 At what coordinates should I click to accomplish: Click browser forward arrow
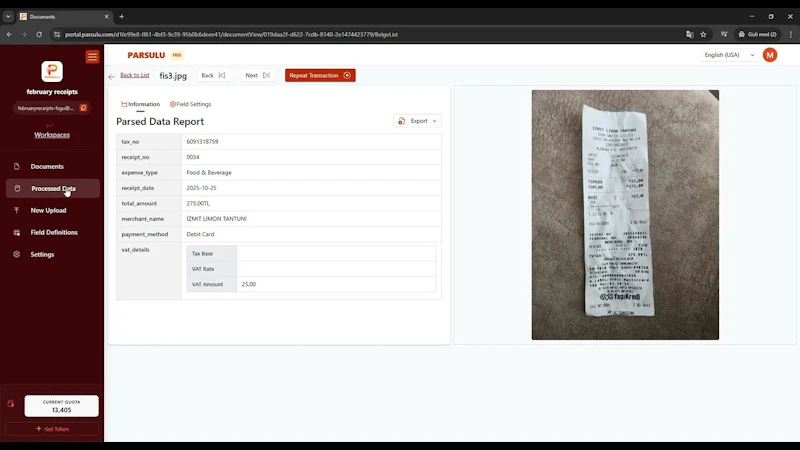click(x=24, y=34)
